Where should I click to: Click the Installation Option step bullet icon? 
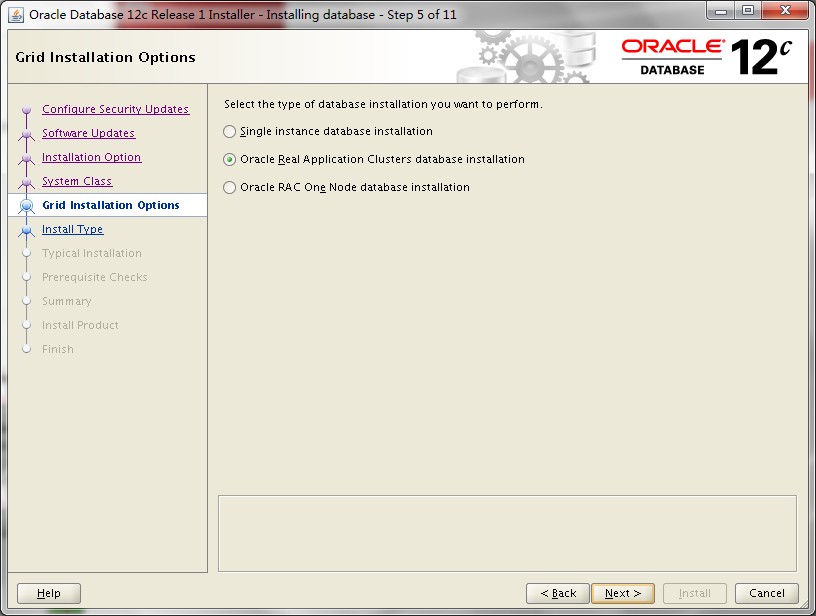pos(27,158)
